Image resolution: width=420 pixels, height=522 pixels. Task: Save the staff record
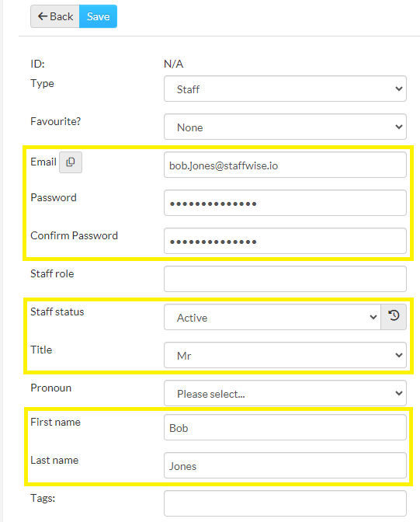tap(98, 16)
